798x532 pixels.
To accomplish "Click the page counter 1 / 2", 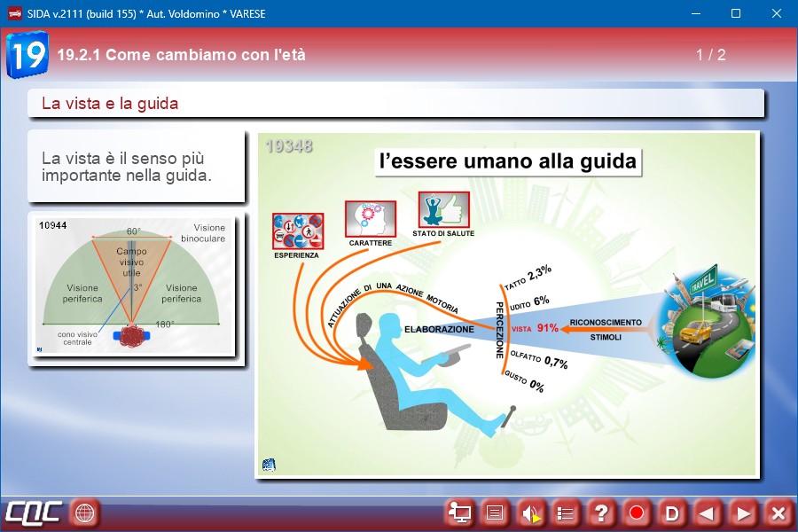I will tap(710, 55).
